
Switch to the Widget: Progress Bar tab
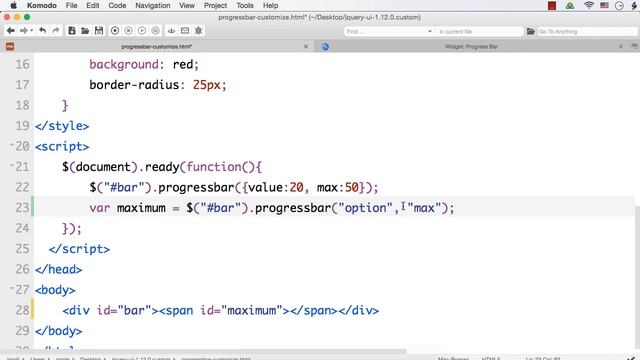pyautogui.click(x=471, y=47)
